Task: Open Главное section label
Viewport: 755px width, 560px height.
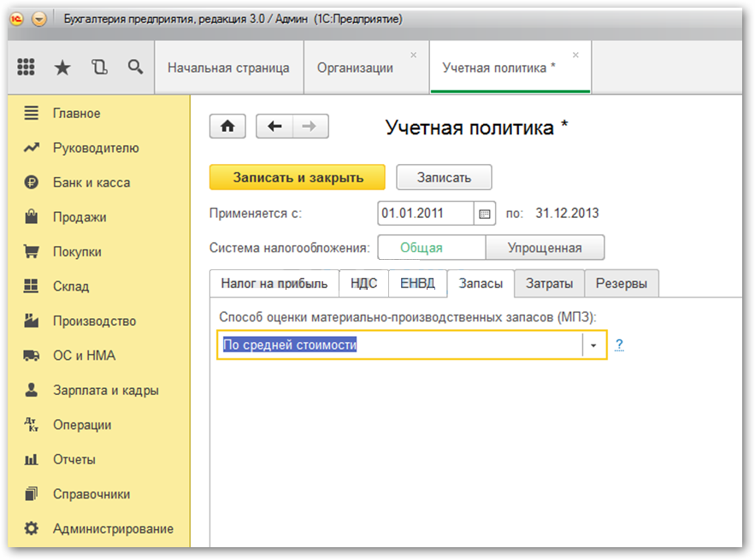Action: (77, 113)
